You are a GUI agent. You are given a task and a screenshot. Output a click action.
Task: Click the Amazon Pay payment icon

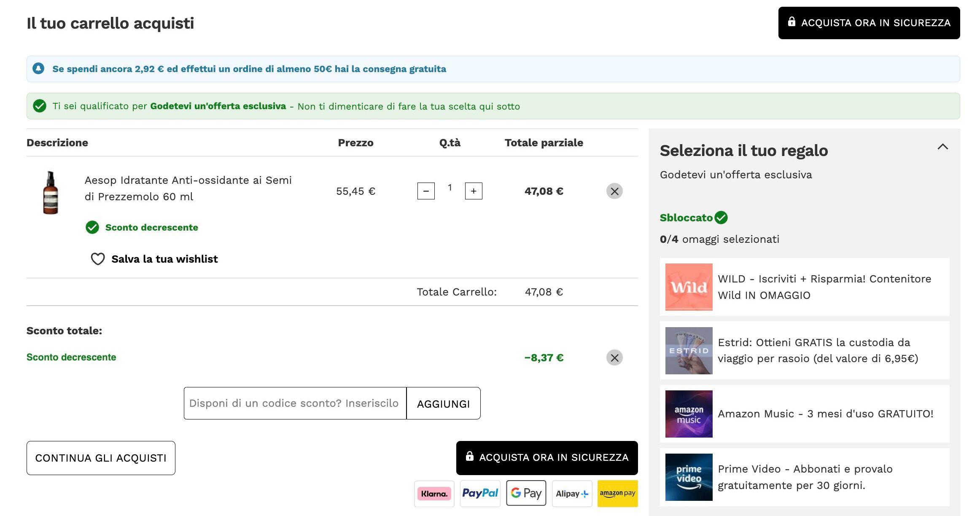[x=618, y=493]
